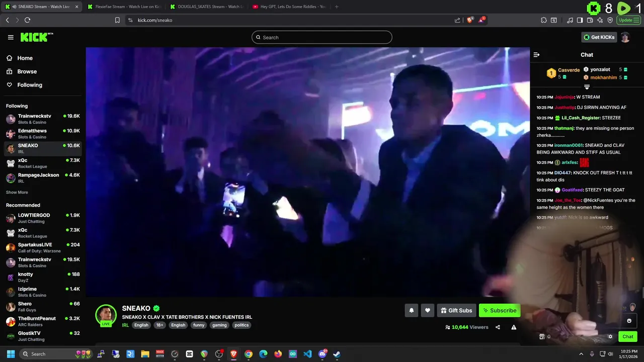The height and width of the screenshot is (362, 644).
Task: Switch to the FlexieFae Stream browser tab
Action: click(x=124, y=7)
